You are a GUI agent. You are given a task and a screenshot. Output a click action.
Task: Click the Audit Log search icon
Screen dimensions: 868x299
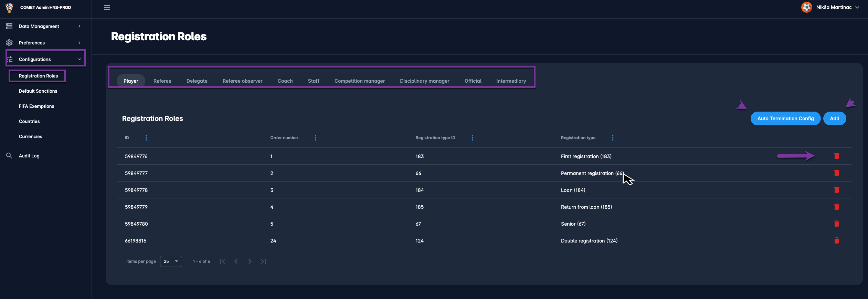(x=9, y=156)
